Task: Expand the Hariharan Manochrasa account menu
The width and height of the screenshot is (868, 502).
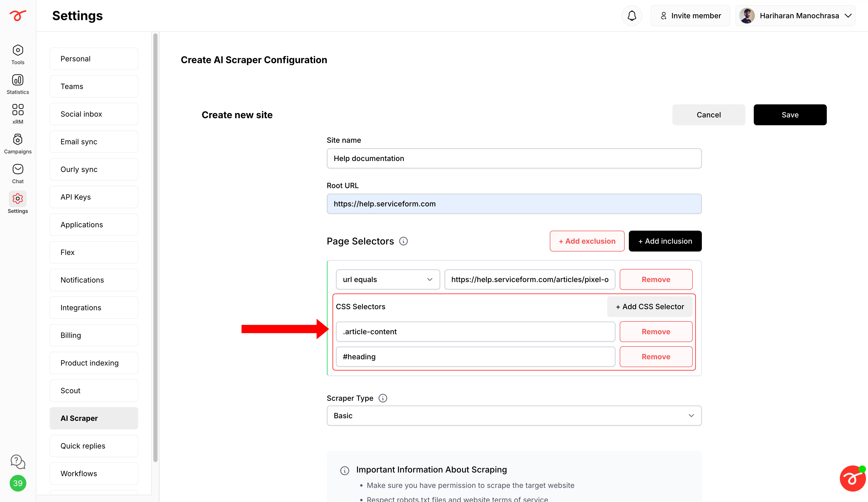Action: [x=795, y=15]
